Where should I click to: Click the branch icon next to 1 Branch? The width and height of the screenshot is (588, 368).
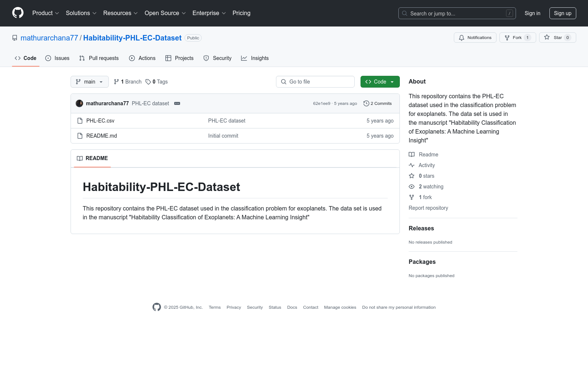116,82
